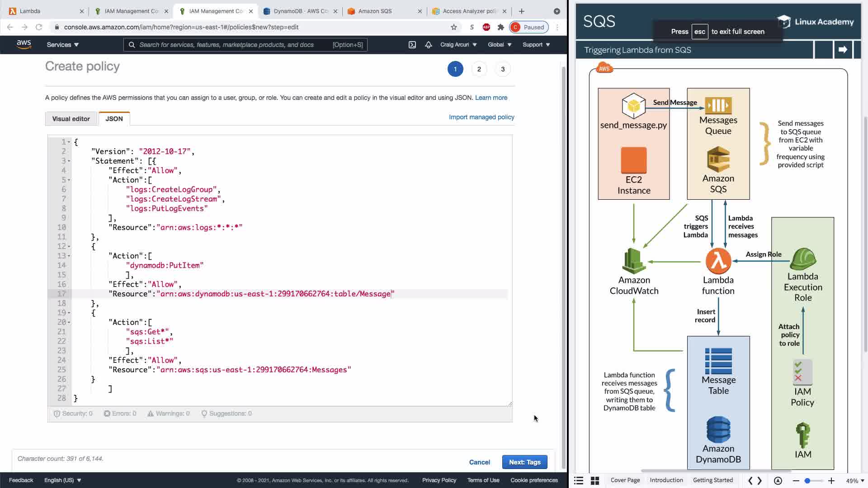Adjust the diagram zoom slider handle
The height and width of the screenshot is (488, 868).
[x=807, y=481]
